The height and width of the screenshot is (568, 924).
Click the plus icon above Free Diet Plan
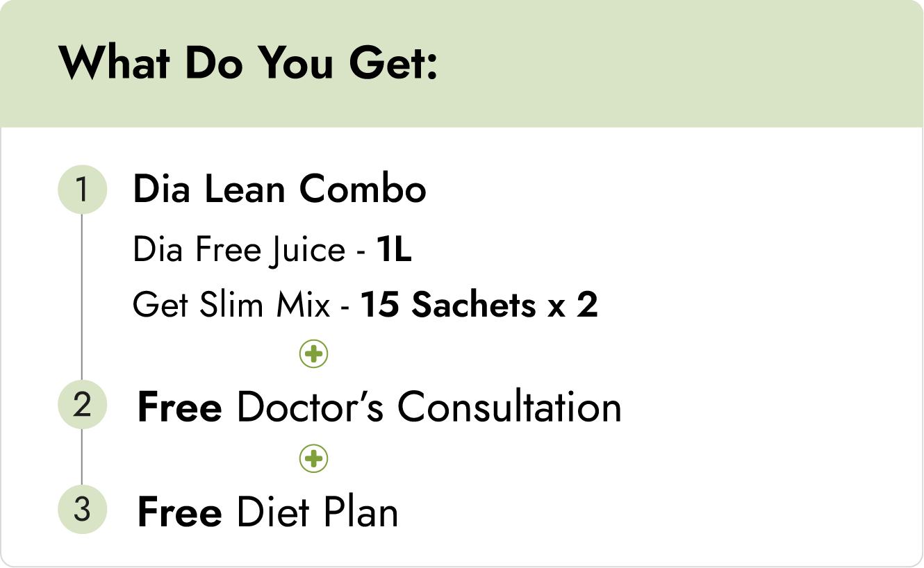click(313, 459)
